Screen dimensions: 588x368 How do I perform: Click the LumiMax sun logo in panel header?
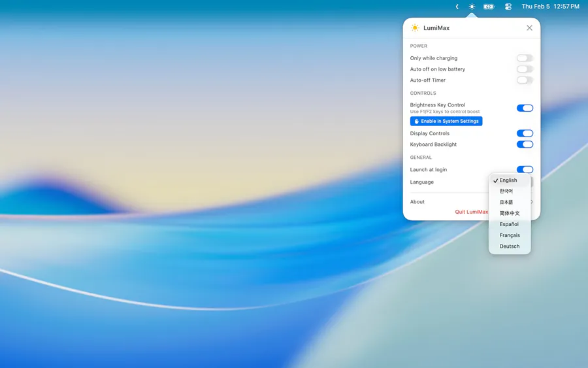click(415, 27)
